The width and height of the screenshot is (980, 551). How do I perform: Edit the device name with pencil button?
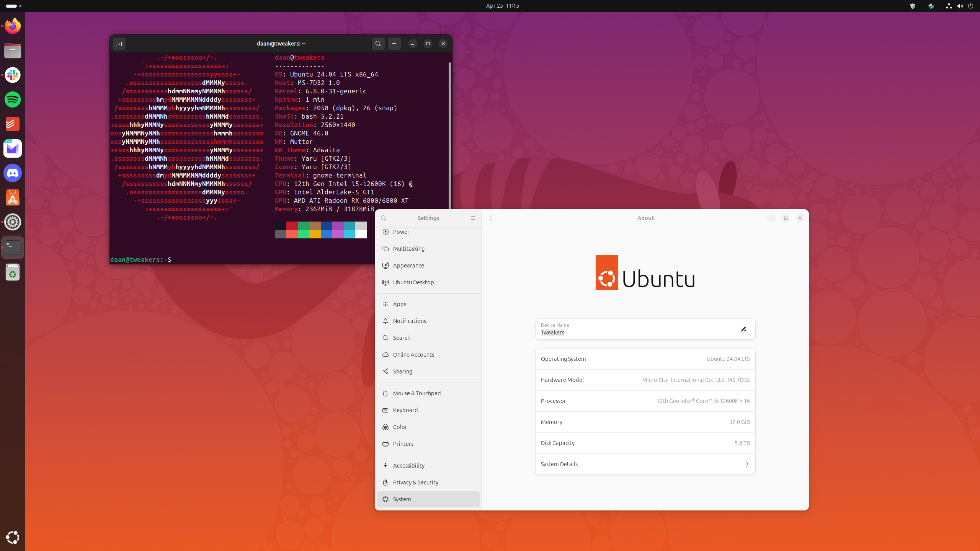pos(743,329)
